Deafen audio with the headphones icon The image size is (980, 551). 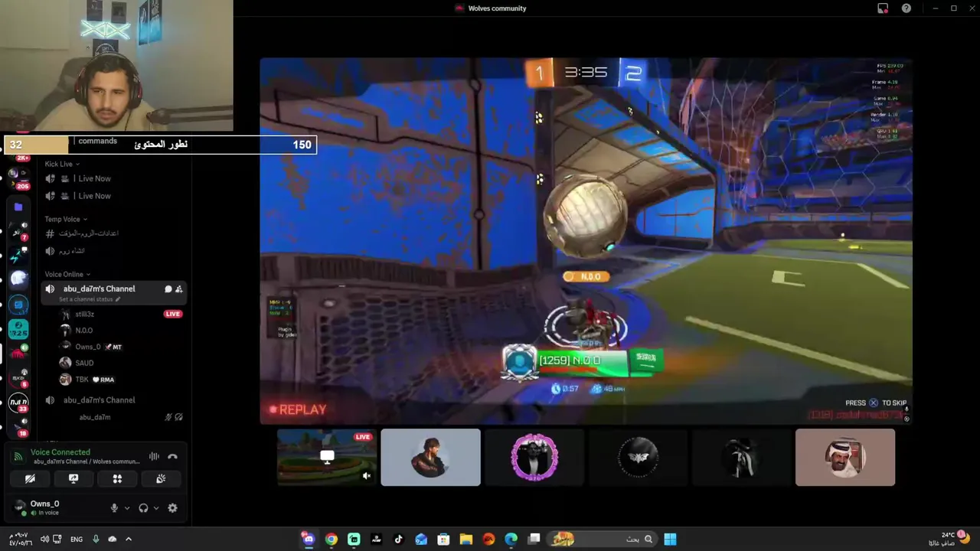point(143,508)
